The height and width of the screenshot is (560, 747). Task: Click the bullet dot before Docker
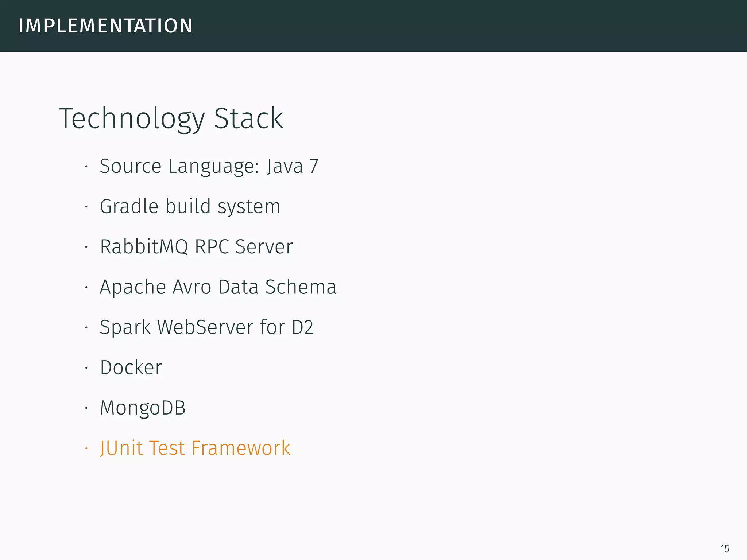pos(86,368)
